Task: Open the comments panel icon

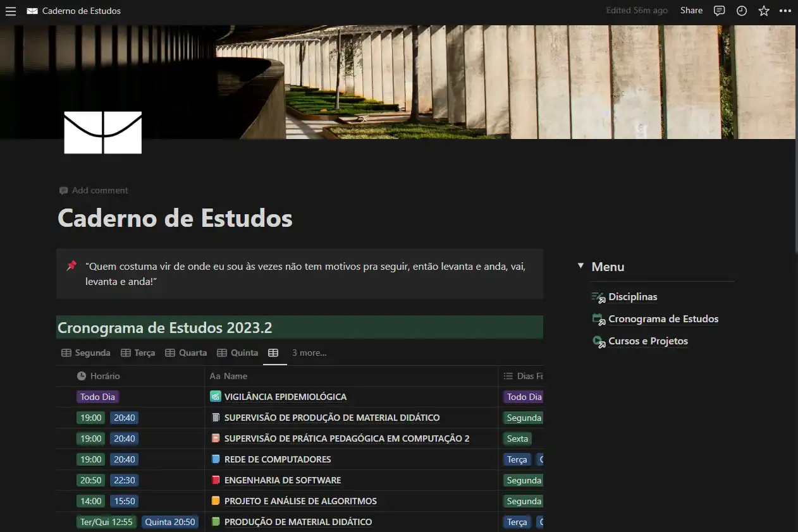Action: (x=719, y=11)
